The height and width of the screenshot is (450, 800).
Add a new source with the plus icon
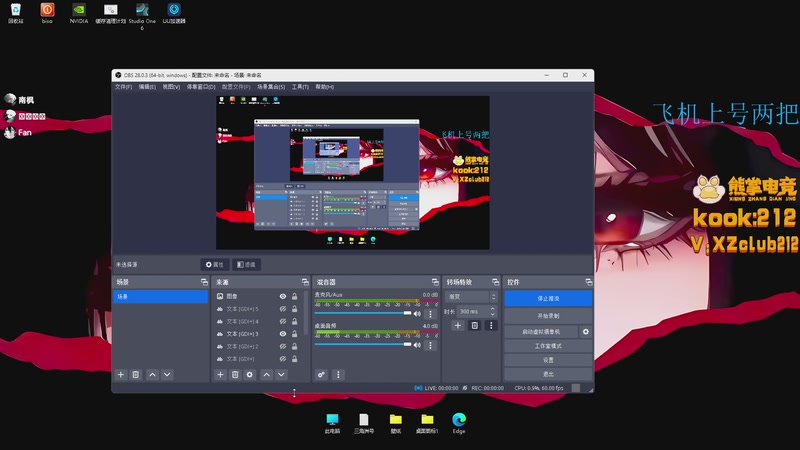[220, 374]
